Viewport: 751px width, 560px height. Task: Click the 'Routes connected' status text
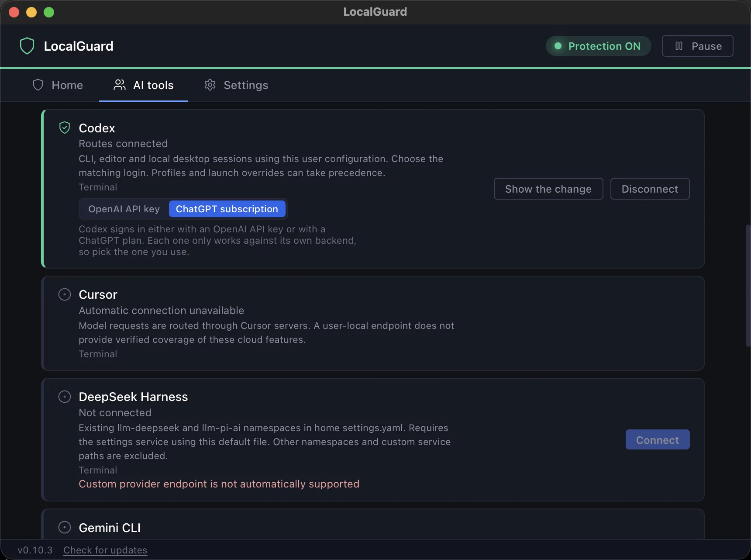coord(123,144)
